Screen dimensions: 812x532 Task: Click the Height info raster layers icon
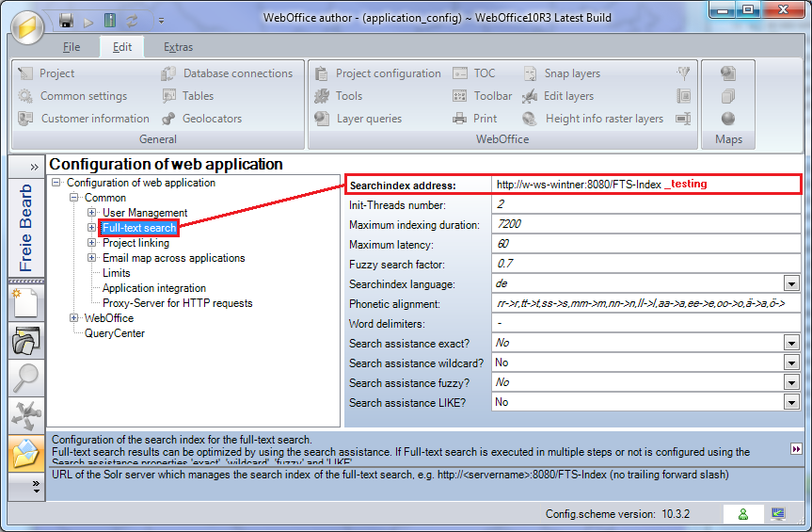(530, 119)
